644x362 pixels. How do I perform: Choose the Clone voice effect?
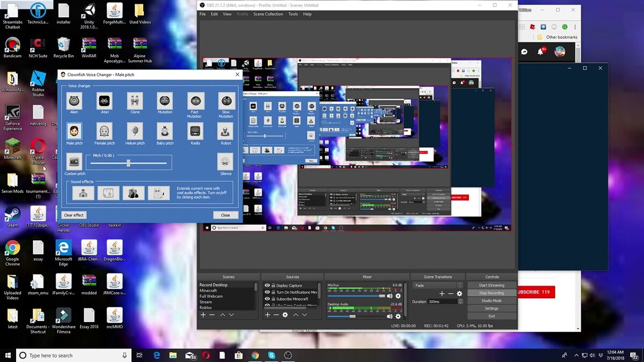(x=135, y=100)
